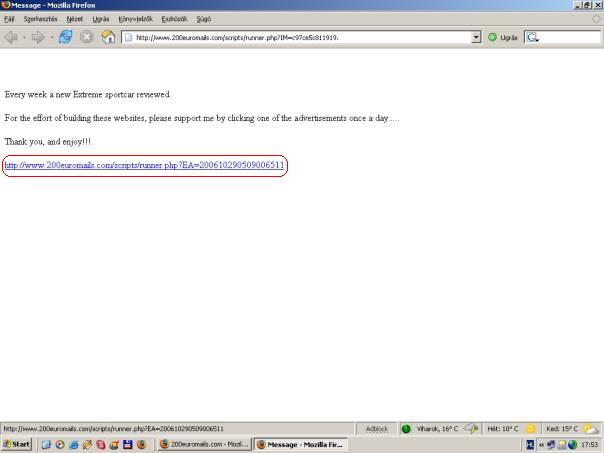This screenshot has height=453, width=604.
Task: Click the 200euromails runner.php hyperlink
Action: (x=144, y=165)
